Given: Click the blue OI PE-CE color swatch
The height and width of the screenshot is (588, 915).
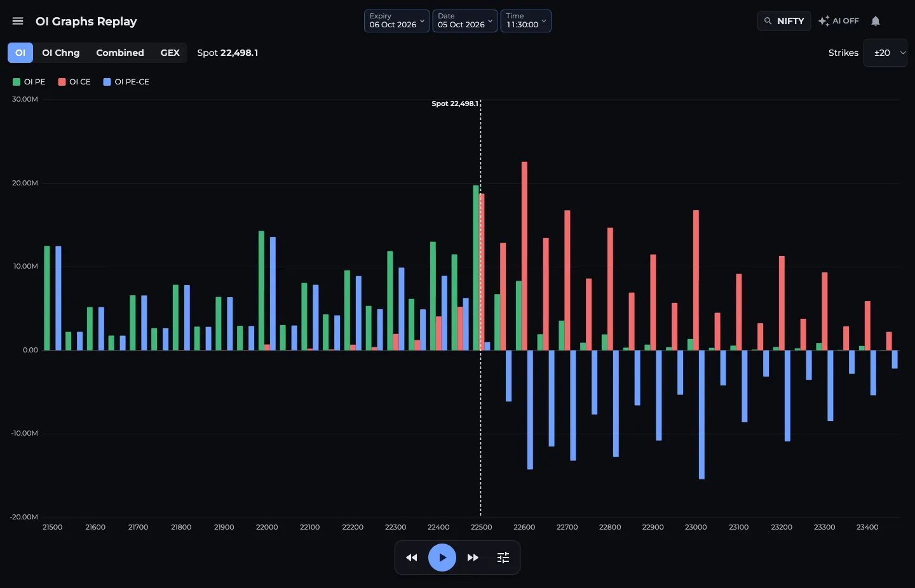Looking at the screenshot, I should (107, 82).
